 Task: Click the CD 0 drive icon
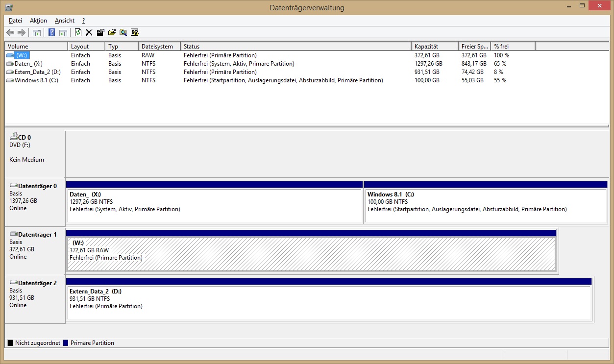coord(14,137)
